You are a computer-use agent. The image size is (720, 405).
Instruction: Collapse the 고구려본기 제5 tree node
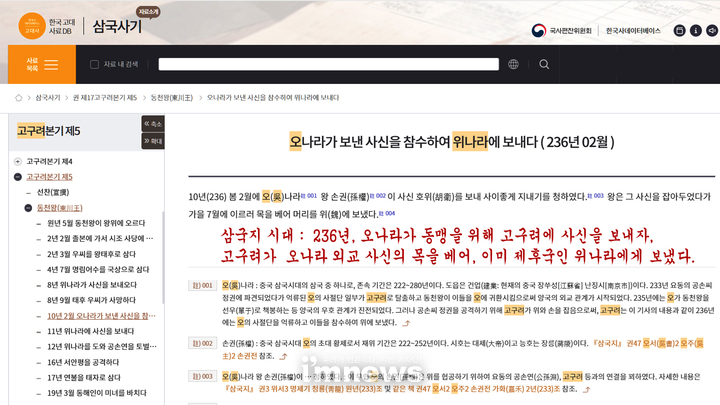pos(18,177)
